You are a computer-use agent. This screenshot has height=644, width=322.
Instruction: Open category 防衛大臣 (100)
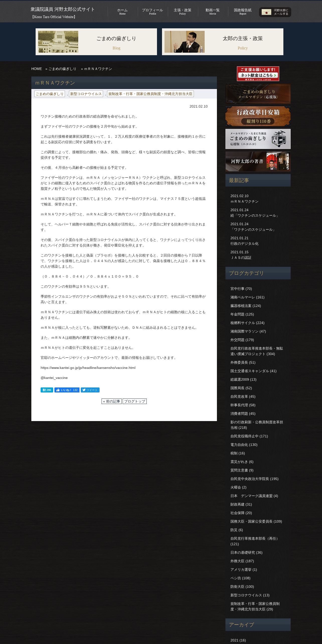pyautogui.click(x=242, y=587)
